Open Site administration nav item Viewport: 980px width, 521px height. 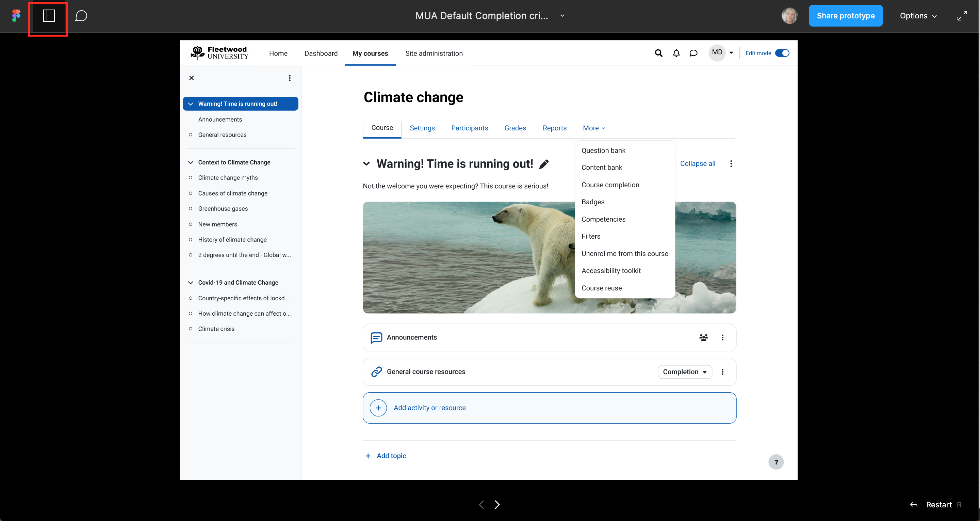(x=434, y=53)
